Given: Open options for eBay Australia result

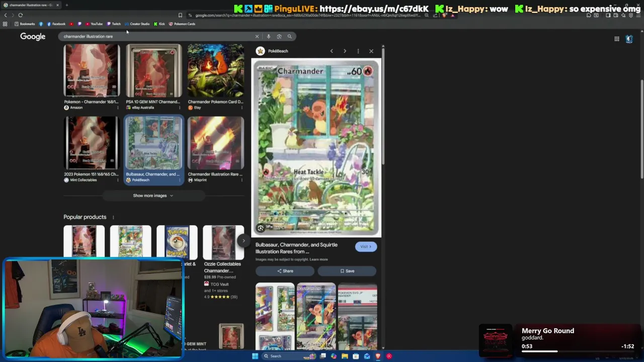Looking at the screenshot, I should pyautogui.click(x=180, y=108).
